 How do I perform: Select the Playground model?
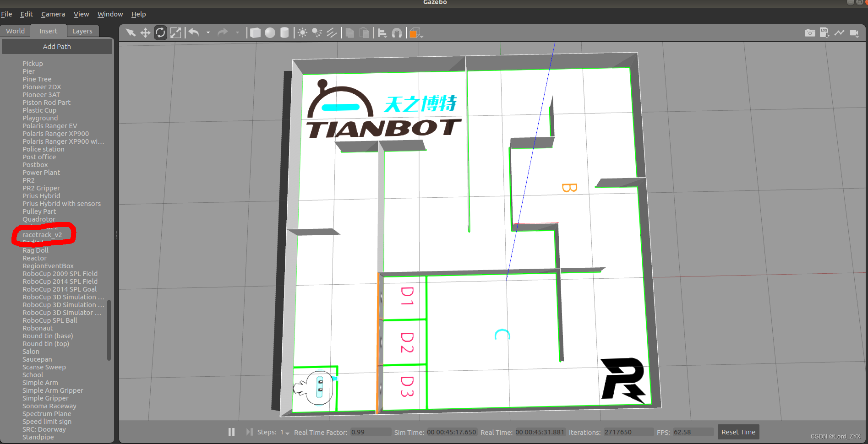point(40,118)
